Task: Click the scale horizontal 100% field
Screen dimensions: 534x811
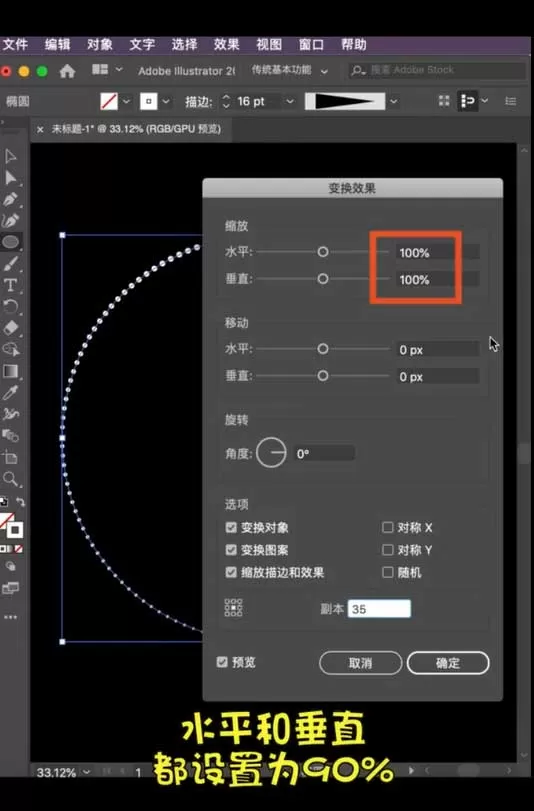Action: point(437,252)
